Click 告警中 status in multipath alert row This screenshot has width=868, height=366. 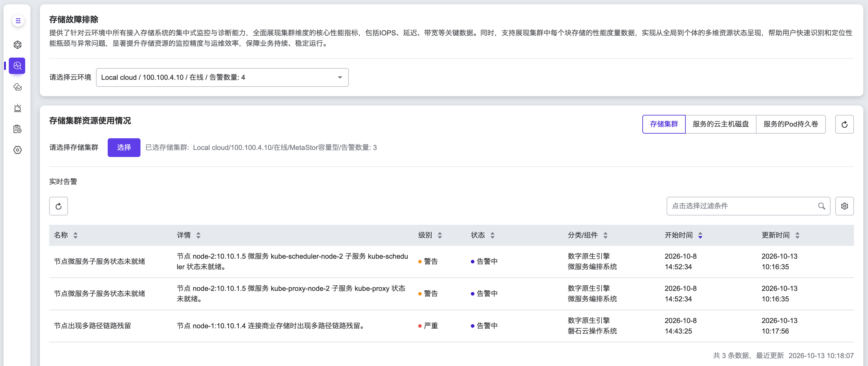click(x=484, y=326)
